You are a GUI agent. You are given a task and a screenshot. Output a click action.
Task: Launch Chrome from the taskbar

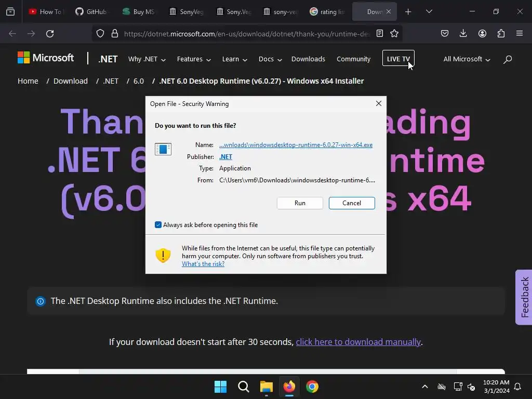click(312, 387)
